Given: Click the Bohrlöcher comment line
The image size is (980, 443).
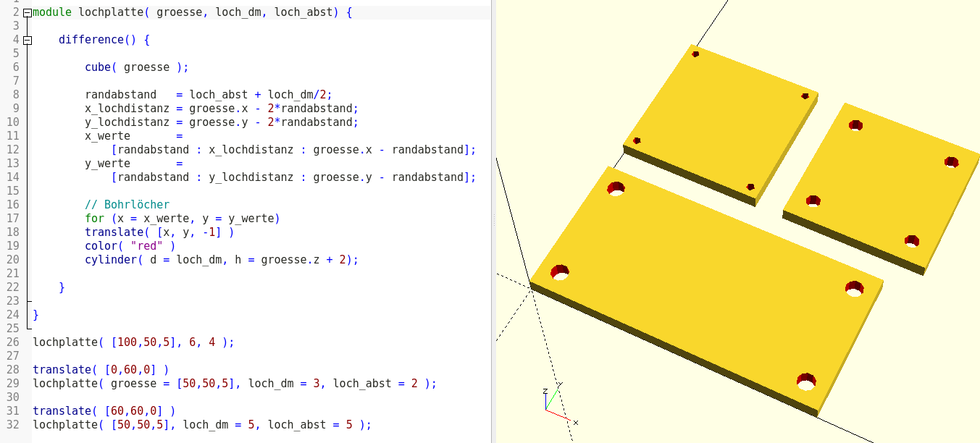Looking at the screenshot, I should tap(127, 204).
